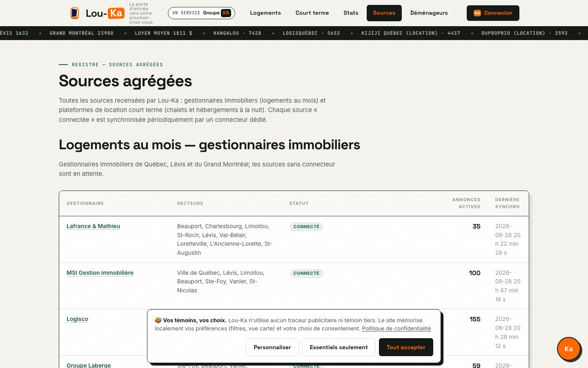Click the Gestionnaire column header
Screen dimensions: 588x368
click(85, 203)
